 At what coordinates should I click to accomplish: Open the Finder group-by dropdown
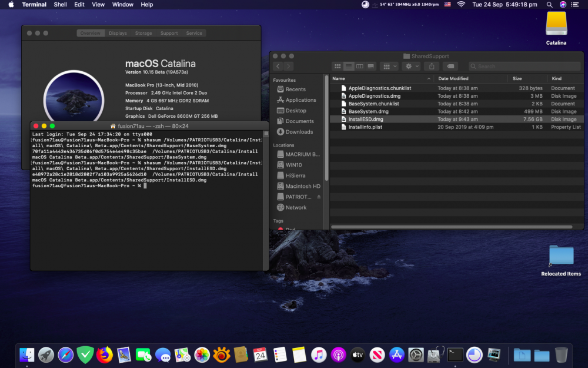[389, 67]
